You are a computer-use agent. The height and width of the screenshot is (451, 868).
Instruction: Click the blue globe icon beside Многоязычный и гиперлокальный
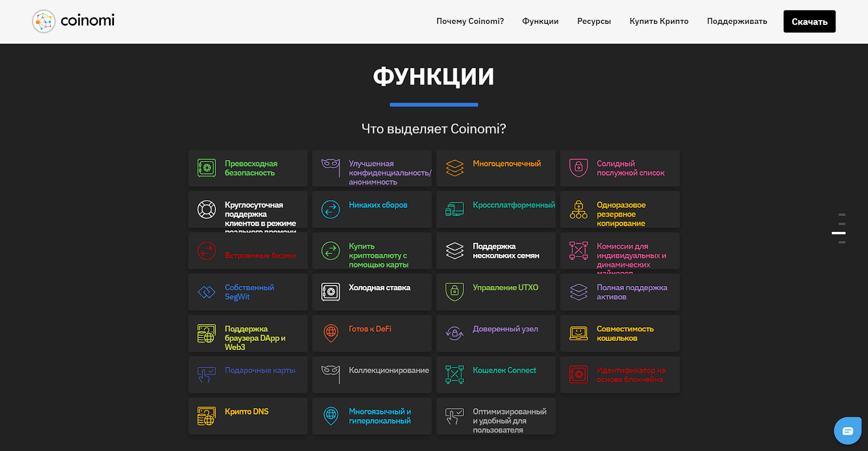tap(331, 416)
